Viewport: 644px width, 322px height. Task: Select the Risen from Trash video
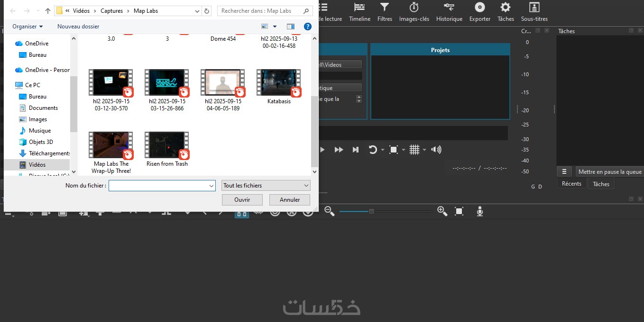pos(167,149)
